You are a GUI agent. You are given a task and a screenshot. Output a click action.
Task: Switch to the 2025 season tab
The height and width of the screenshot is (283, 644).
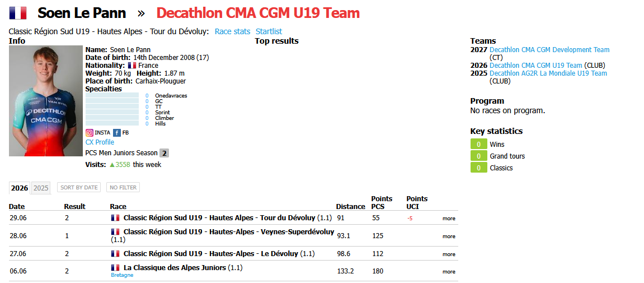tap(41, 188)
